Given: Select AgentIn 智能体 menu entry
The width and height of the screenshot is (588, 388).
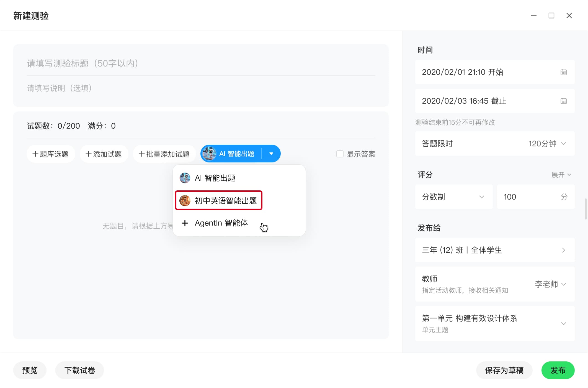Looking at the screenshot, I should point(221,223).
